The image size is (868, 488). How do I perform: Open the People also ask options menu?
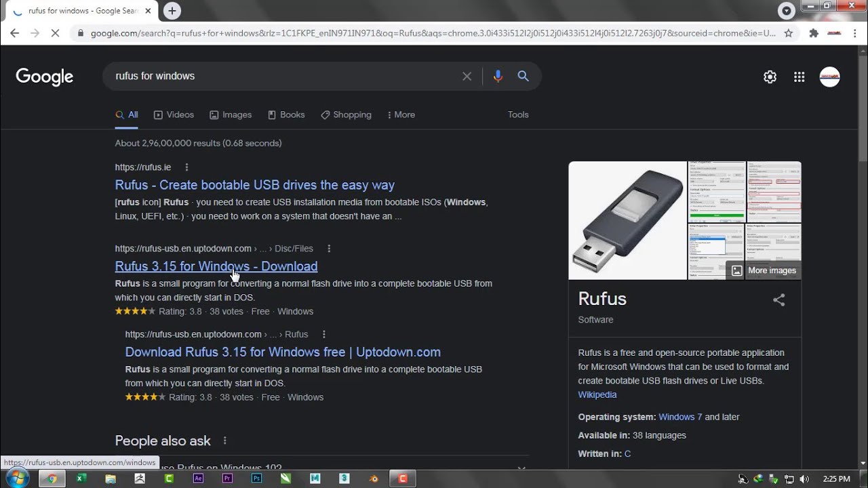225,441
